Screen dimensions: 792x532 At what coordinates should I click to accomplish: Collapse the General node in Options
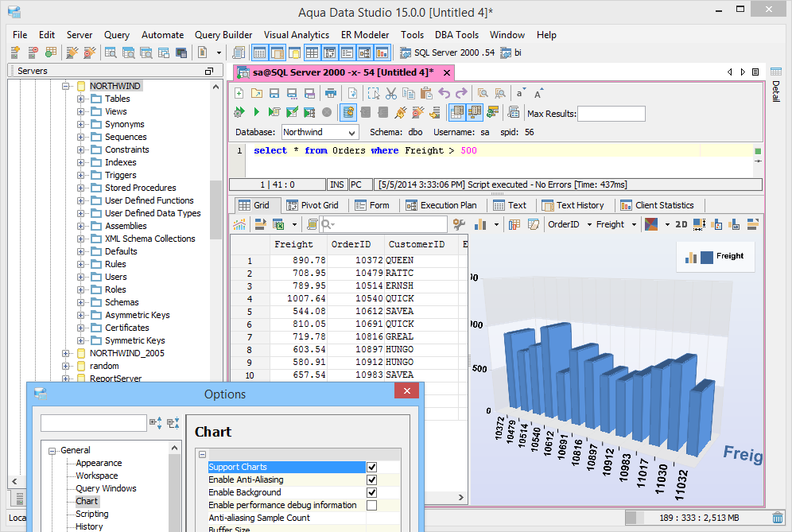click(x=52, y=451)
